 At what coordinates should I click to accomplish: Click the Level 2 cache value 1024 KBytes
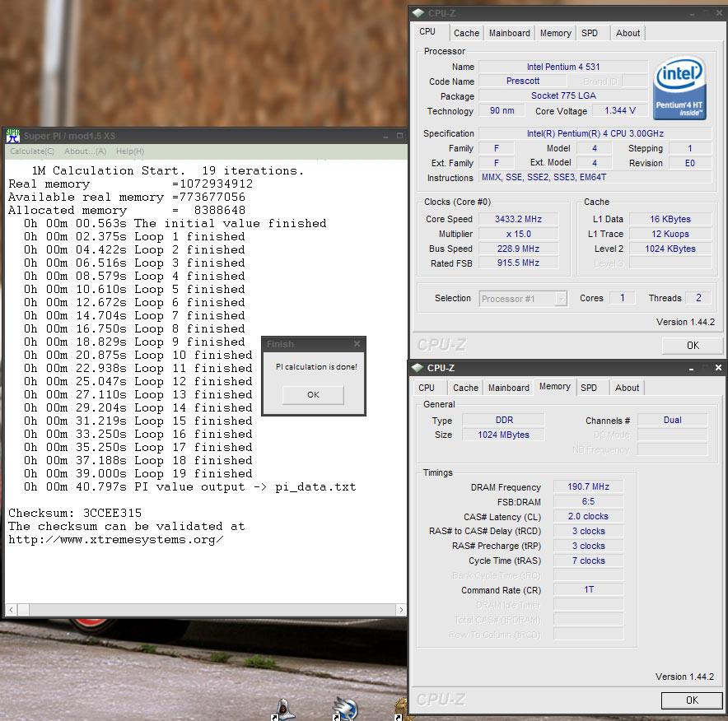[670, 249]
